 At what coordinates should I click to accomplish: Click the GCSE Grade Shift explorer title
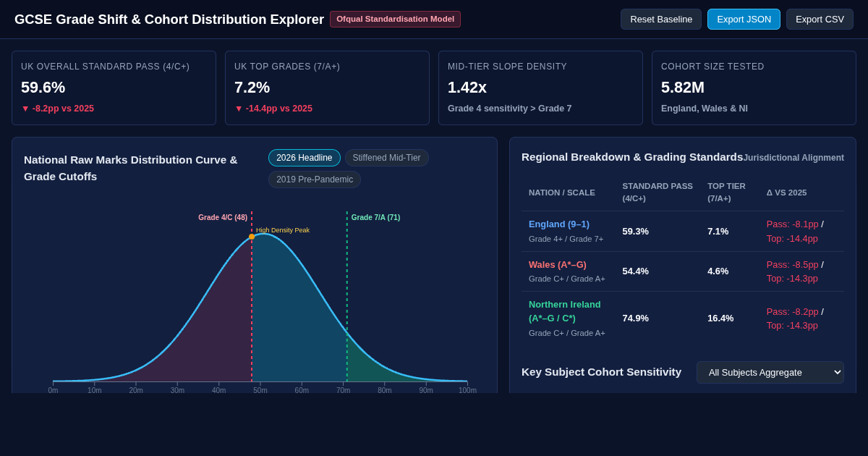[169, 20]
